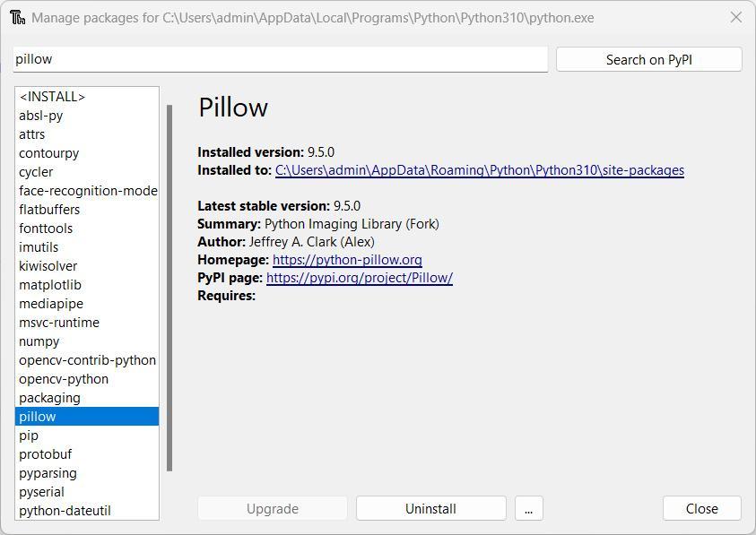Select the pip package entry

click(x=29, y=436)
